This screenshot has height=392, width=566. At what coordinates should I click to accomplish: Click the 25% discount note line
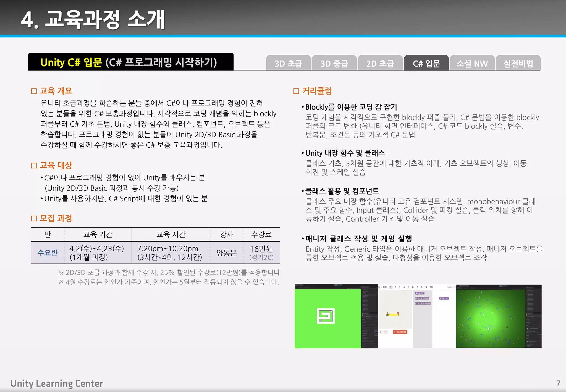tap(170, 273)
